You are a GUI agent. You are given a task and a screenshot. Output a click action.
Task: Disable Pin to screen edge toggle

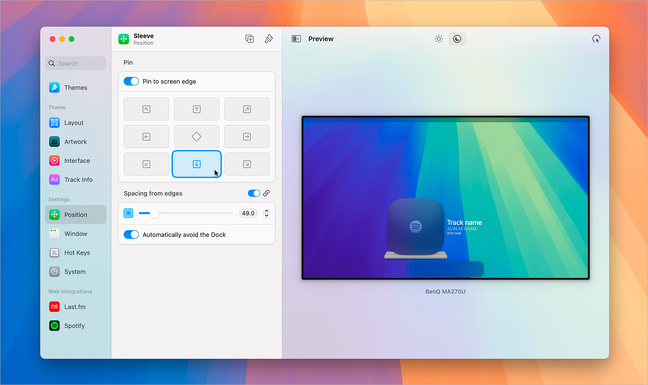[131, 81]
